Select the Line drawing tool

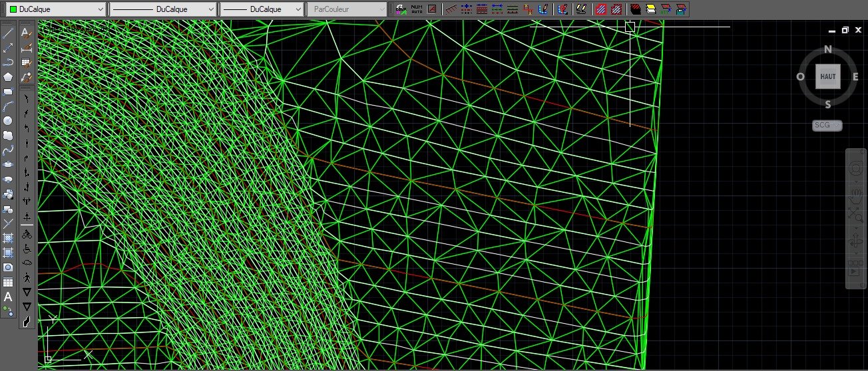[x=8, y=33]
